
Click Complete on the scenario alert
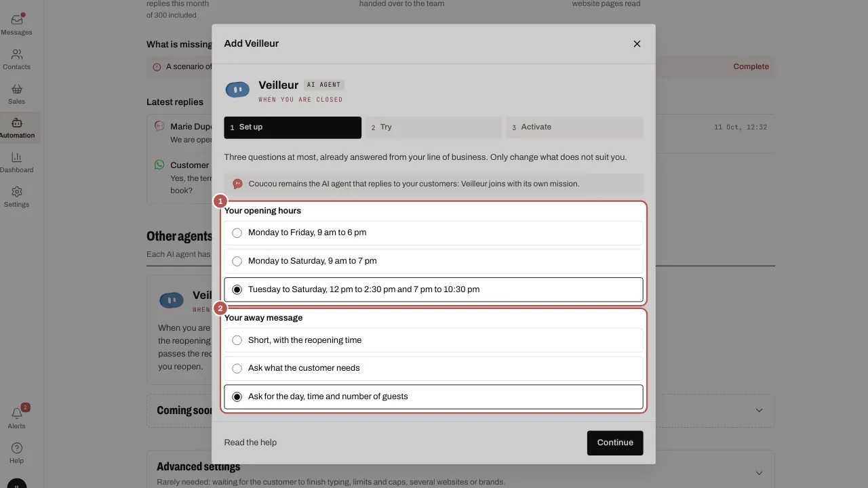pyautogui.click(x=751, y=66)
